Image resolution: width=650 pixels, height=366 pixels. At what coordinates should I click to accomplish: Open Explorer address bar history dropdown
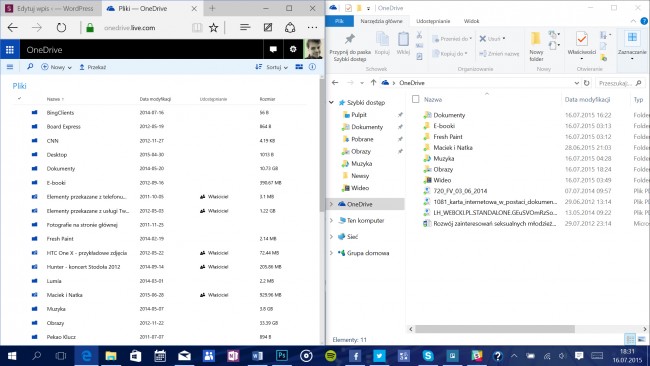pyautogui.click(x=576, y=83)
